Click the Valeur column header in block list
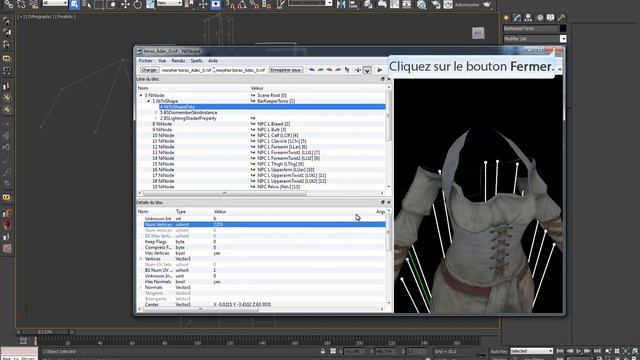Image resolution: width=640 pixels, height=360 pixels. [257, 88]
